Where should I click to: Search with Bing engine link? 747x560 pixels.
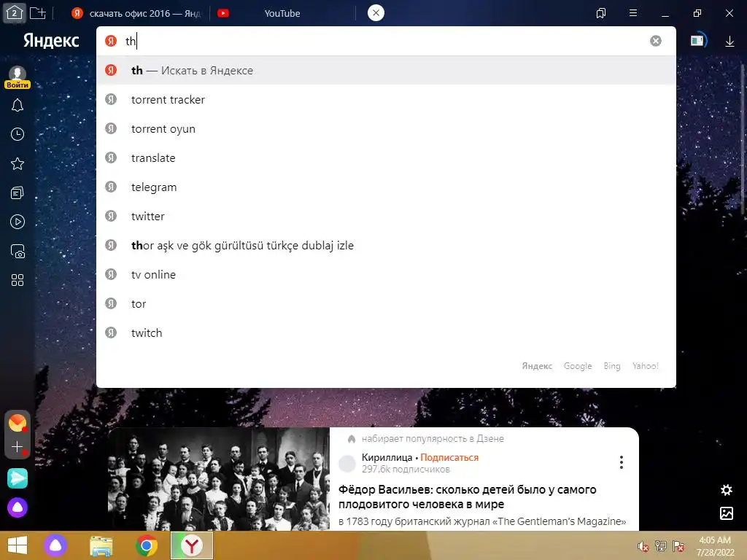click(612, 366)
